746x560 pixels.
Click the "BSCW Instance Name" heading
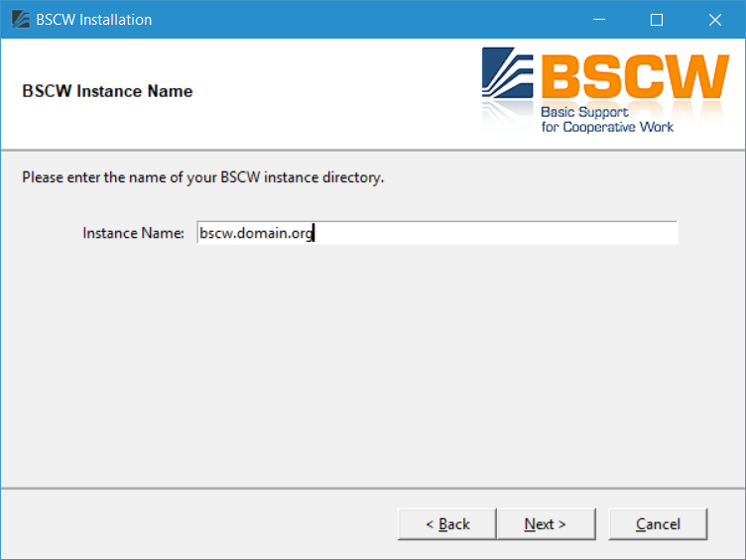(107, 91)
